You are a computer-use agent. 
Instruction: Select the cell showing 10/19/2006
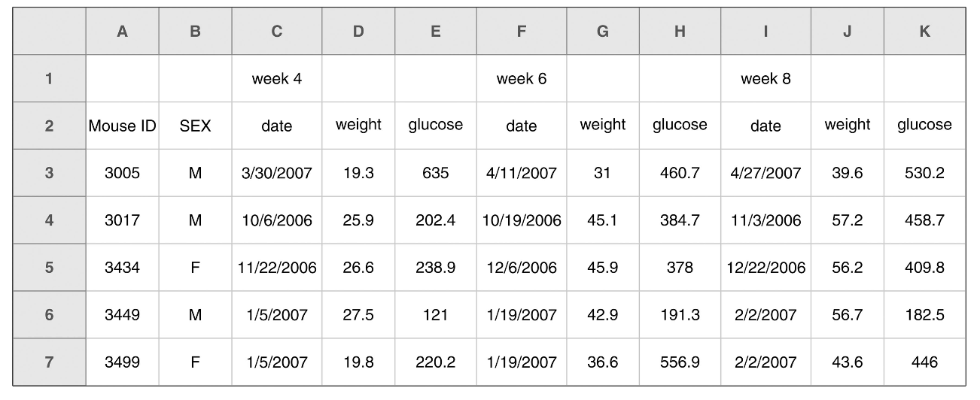coord(521,220)
